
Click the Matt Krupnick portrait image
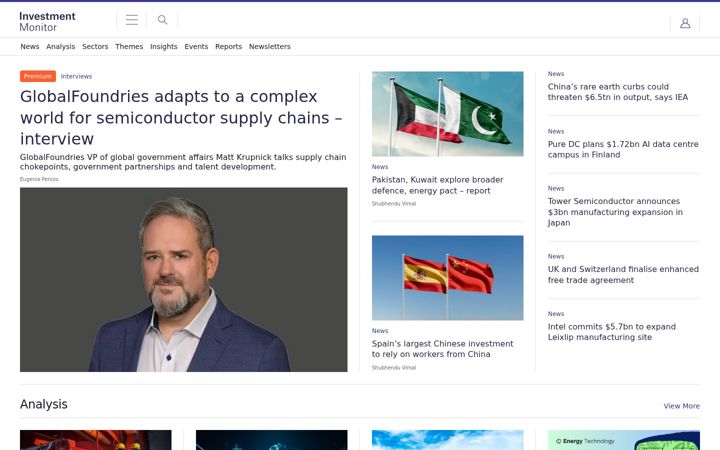point(184,279)
